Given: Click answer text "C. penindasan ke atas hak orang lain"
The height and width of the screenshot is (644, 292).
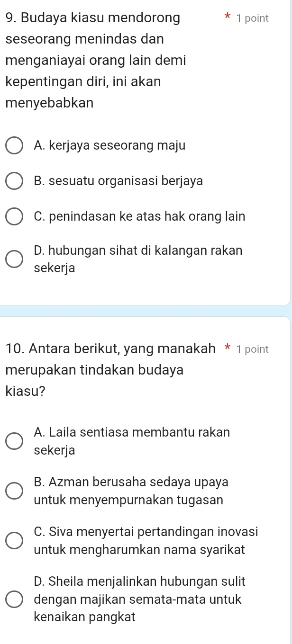Looking at the screenshot, I should [x=140, y=217].
